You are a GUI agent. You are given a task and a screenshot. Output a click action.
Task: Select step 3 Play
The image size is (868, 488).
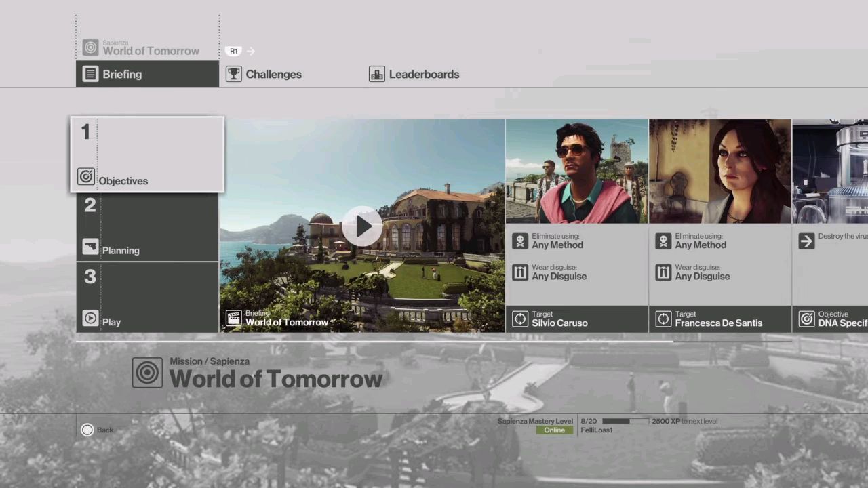[x=147, y=298]
